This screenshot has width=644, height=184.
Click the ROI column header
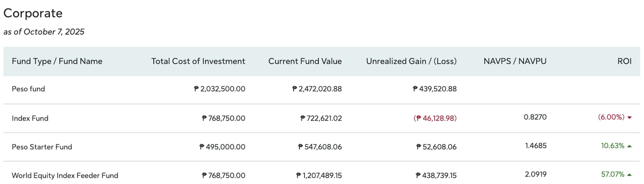624,61
